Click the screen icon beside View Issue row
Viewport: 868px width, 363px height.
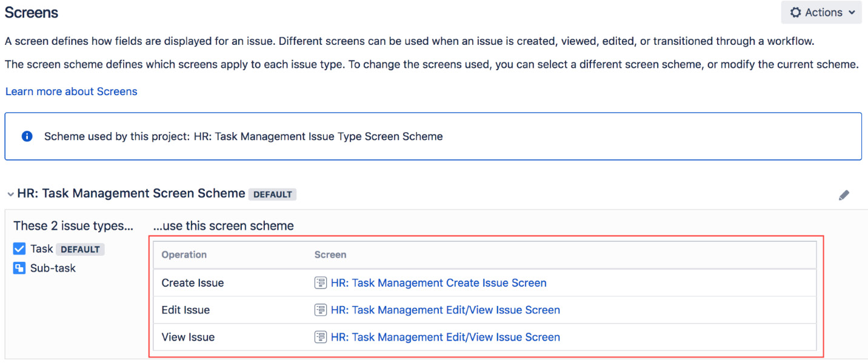(320, 337)
